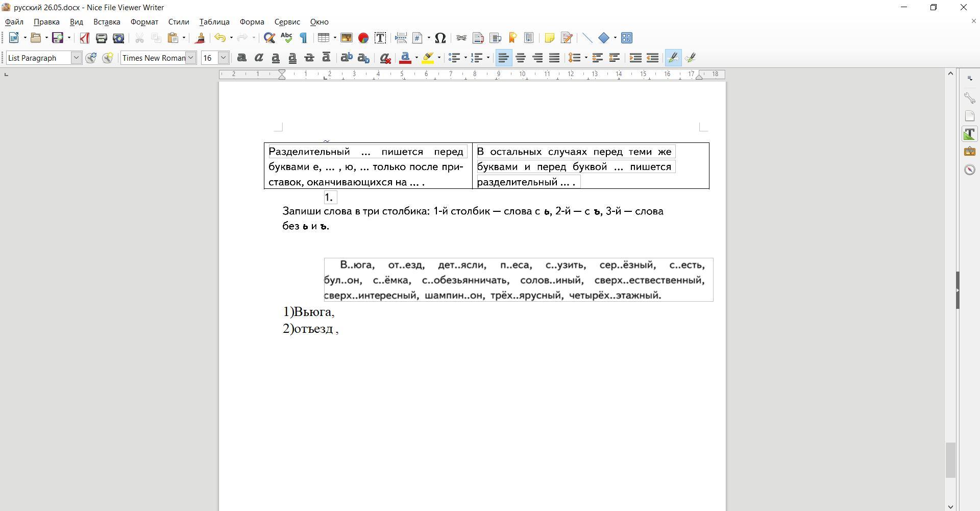
Task: Toggle strikethrough formatting
Action: [309, 58]
